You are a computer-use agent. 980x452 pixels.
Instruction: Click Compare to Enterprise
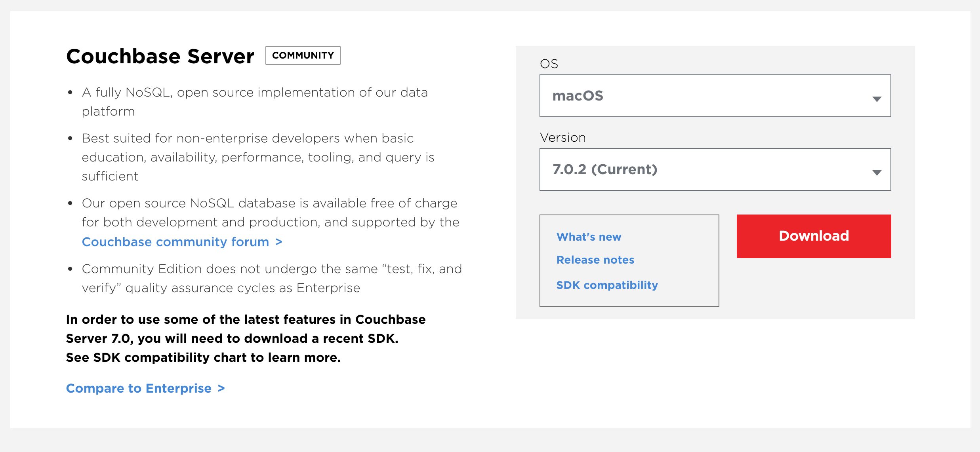pos(139,388)
